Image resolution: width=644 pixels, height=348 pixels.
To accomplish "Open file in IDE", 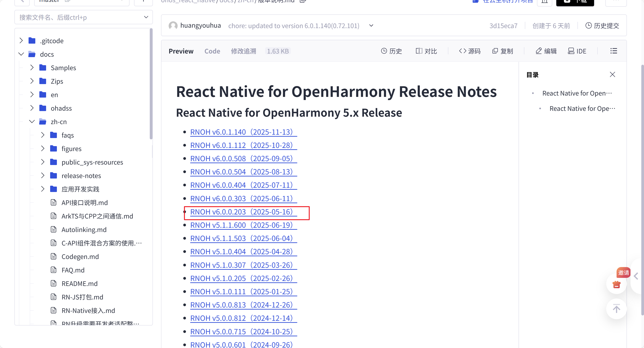I will 577,51.
